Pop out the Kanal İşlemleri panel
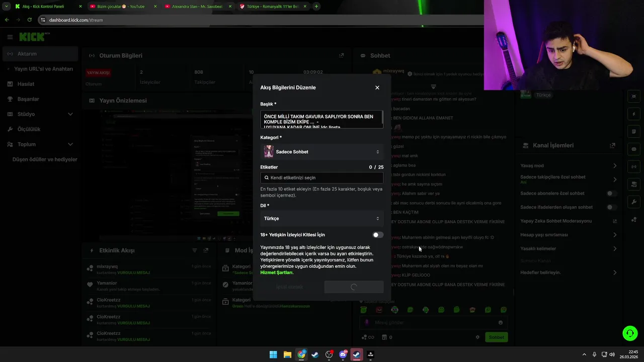This screenshot has width=644, height=362. [x=612, y=146]
